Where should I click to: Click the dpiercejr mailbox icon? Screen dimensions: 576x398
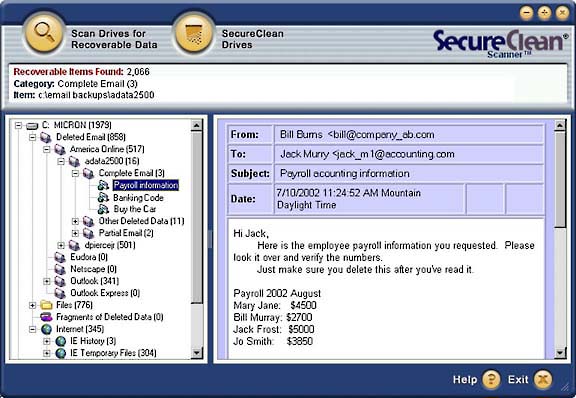[x=75, y=245]
